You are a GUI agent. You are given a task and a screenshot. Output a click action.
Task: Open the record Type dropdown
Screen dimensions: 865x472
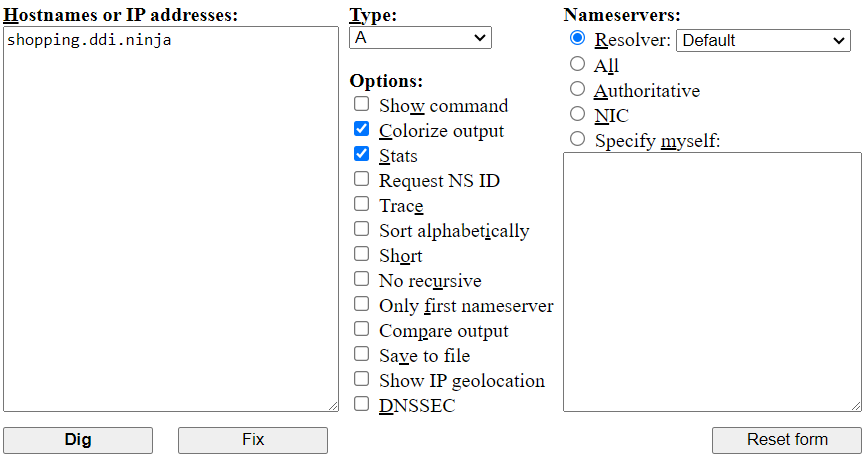420,38
